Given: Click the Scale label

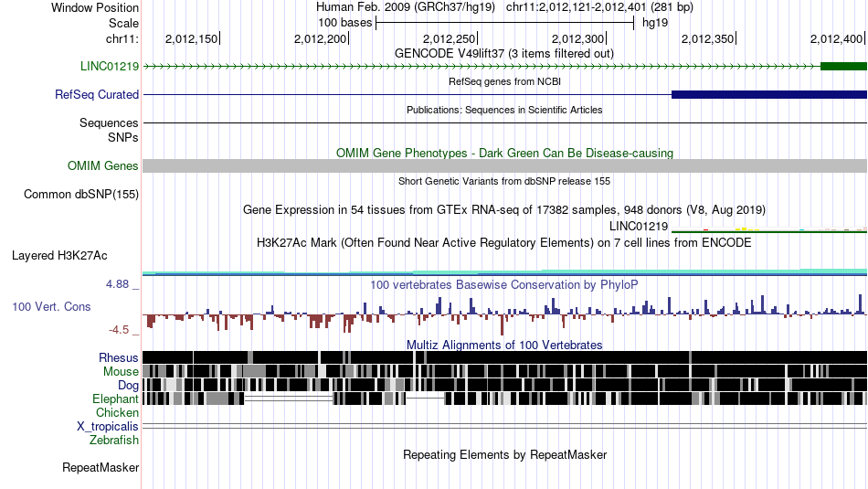Looking at the screenshot, I should [x=123, y=23].
